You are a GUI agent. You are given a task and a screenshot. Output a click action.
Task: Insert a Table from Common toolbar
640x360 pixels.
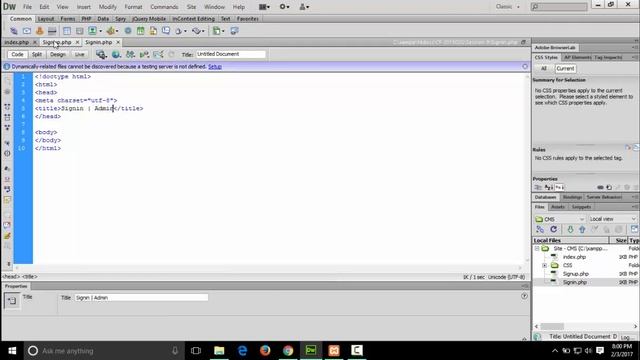[67, 31]
